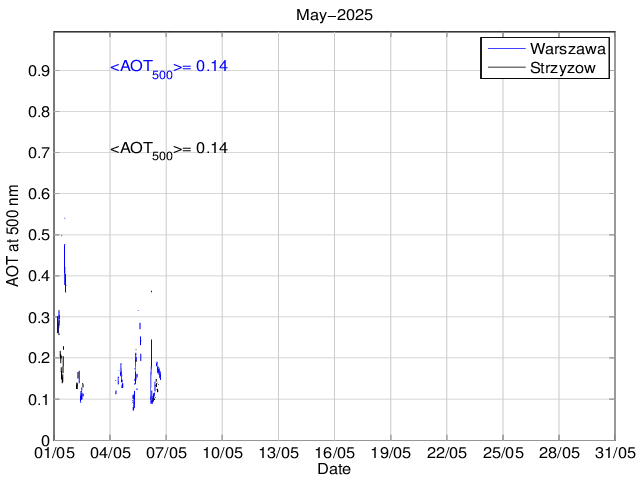The width and height of the screenshot is (640, 480).
Task: Click the 0.5 y-axis tick label
Action: pos(39,235)
